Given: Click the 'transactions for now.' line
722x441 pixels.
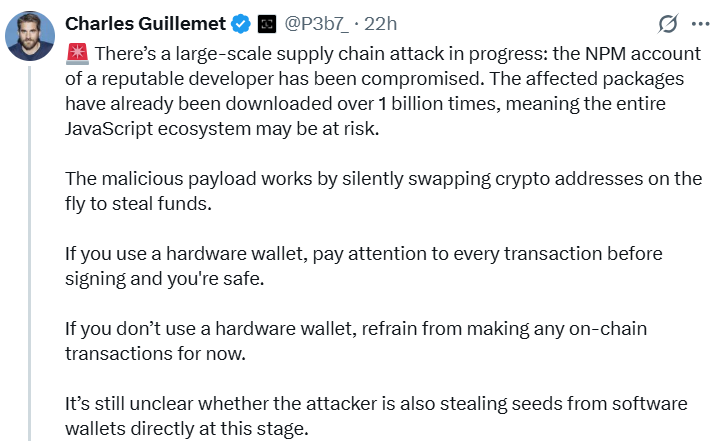Looking at the screenshot, I should 155,354.
